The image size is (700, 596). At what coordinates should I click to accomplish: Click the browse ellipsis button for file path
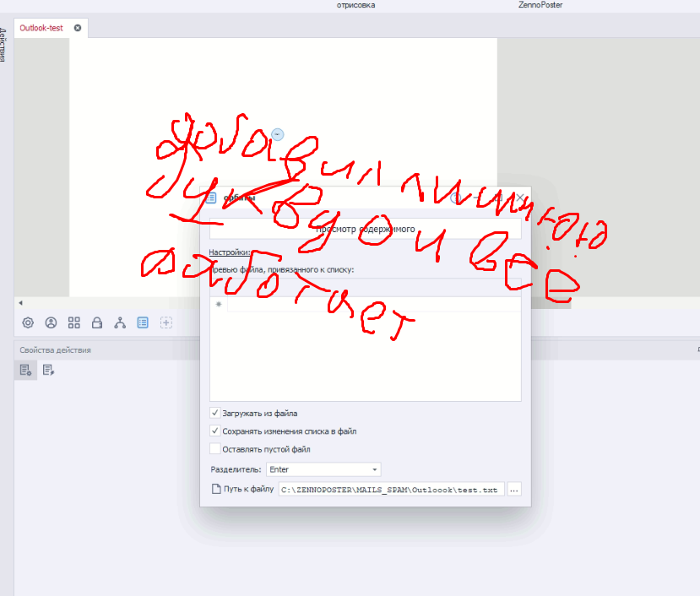click(x=514, y=490)
